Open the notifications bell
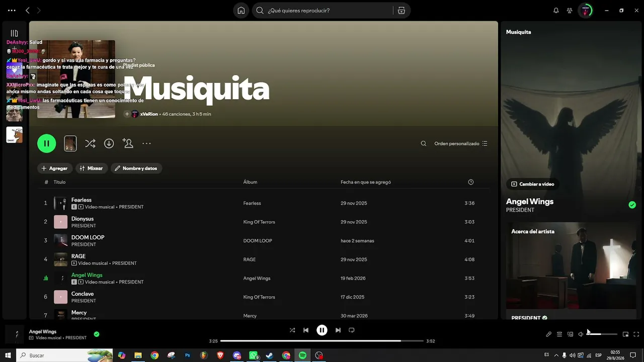Image resolution: width=644 pixels, height=362 pixels. click(x=556, y=11)
